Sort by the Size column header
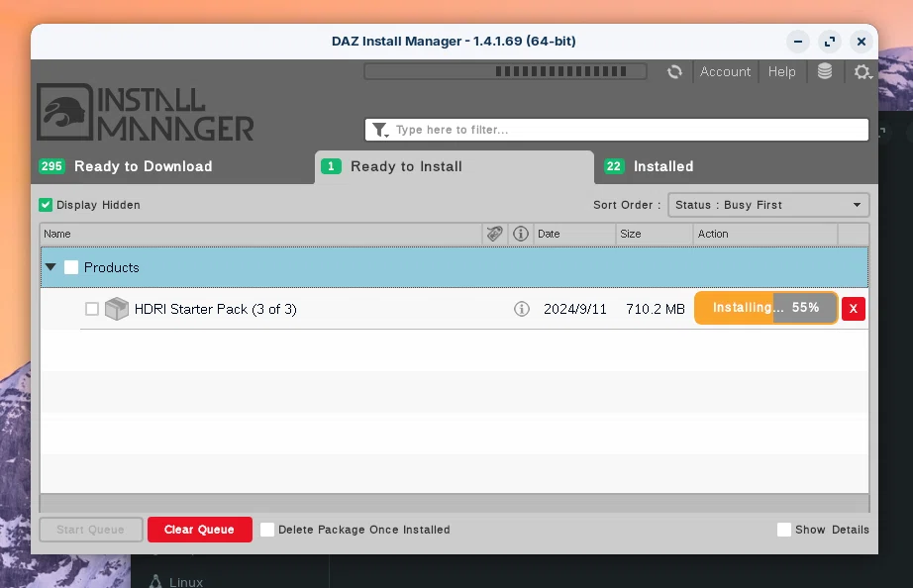 [654, 234]
